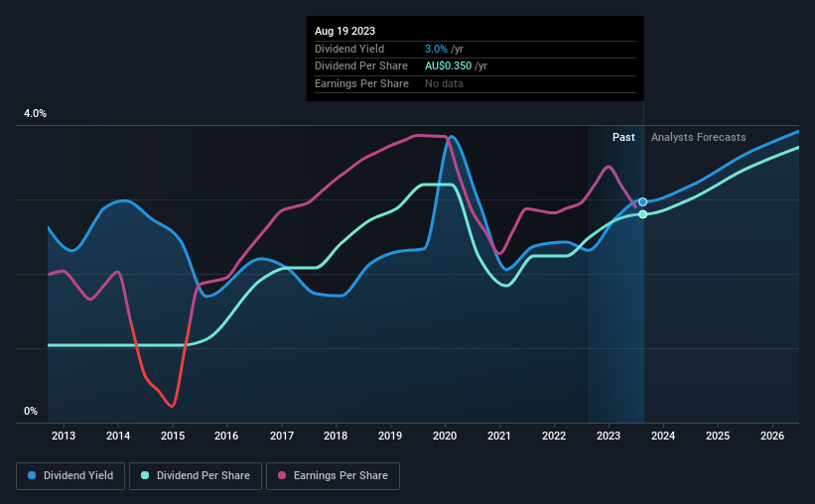815x504 pixels.
Task: Click the teal Dividend Per Share legend dot
Action: [x=145, y=475]
